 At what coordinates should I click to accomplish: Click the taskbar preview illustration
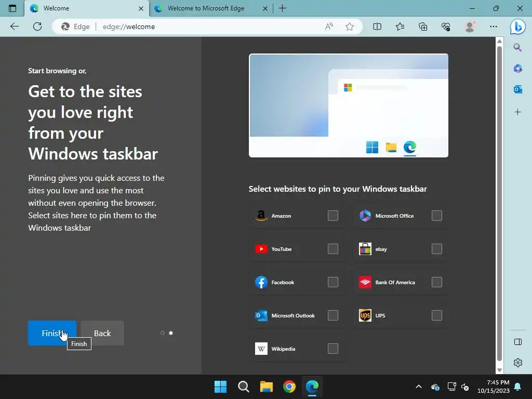(x=349, y=105)
